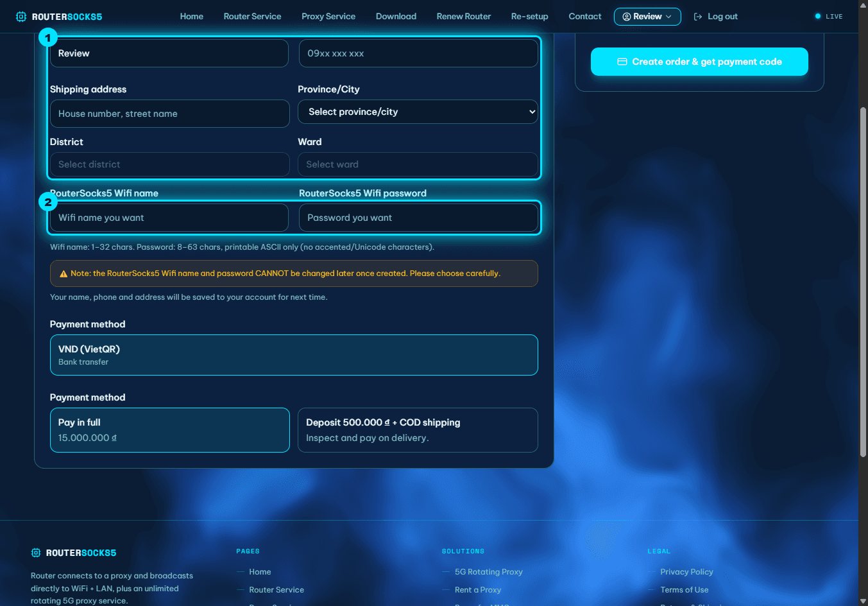Viewport: 868px width, 606px height.
Task: Open the Re-setup page
Action: [530, 17]
